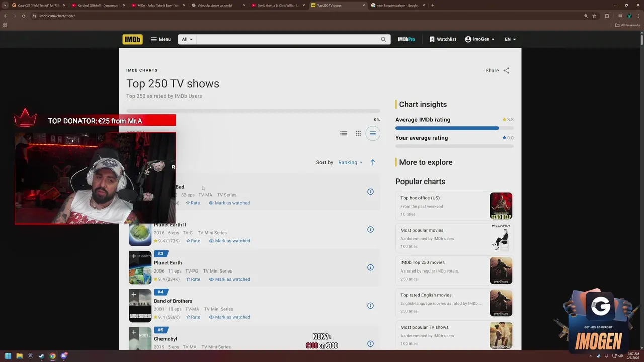Viewport: 644px width, 362px height.
Task: Switch to Case CS2 Field Tested browser tab
Action: click(x=39, y=5)
